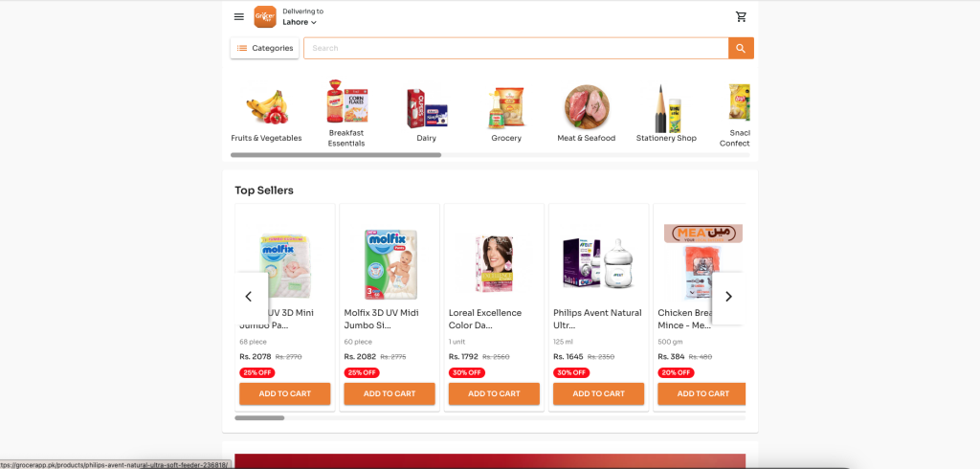Open Philips Avent Natural product link
Viewport: 980px width, 469px height.
click(x=597, y=319)
